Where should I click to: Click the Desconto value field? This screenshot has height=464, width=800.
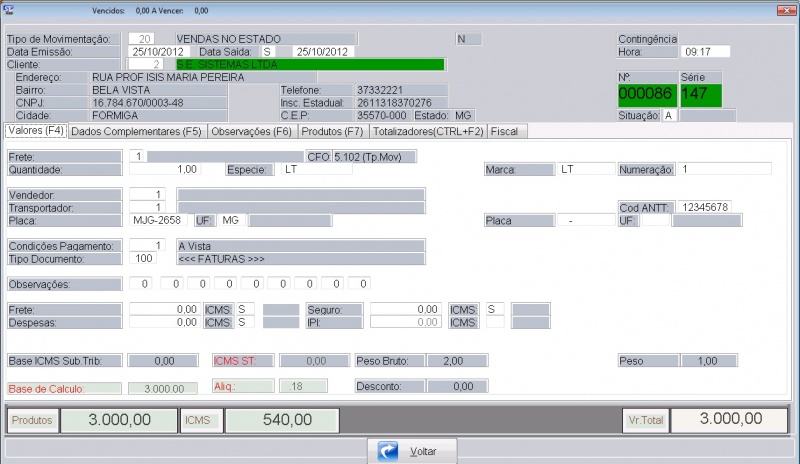tap(452, 386)
